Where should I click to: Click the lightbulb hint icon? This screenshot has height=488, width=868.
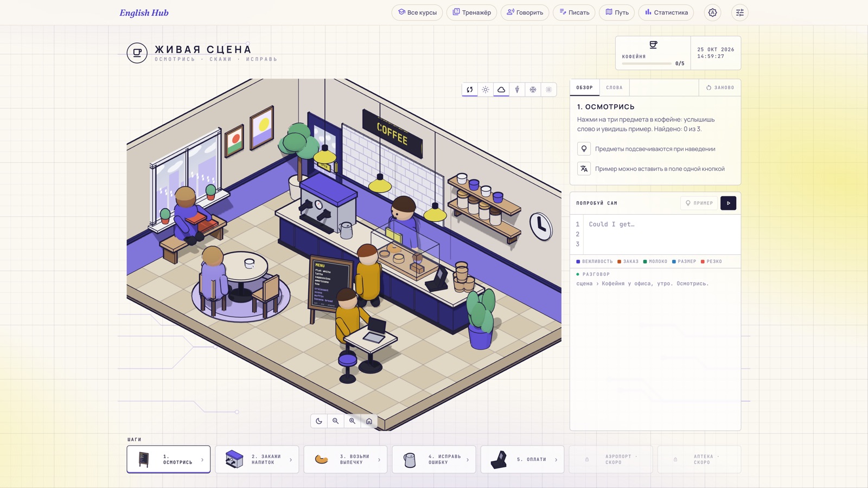(584, 149)
